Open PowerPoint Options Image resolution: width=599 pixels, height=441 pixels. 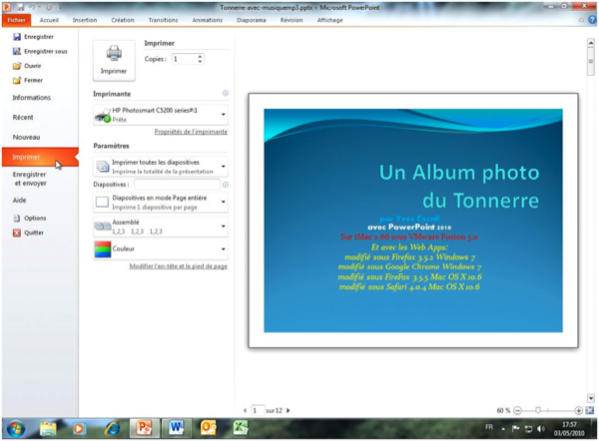click(30, 218)
